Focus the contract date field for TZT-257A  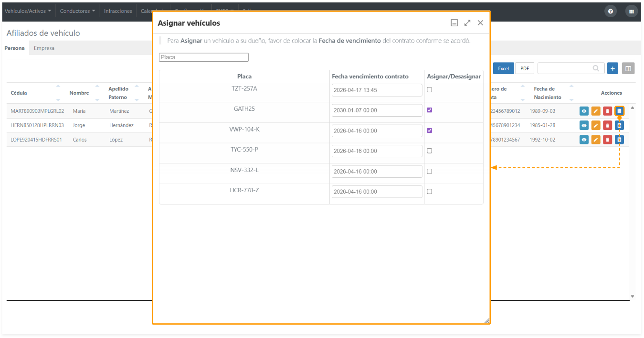click(x=377, y=90)
